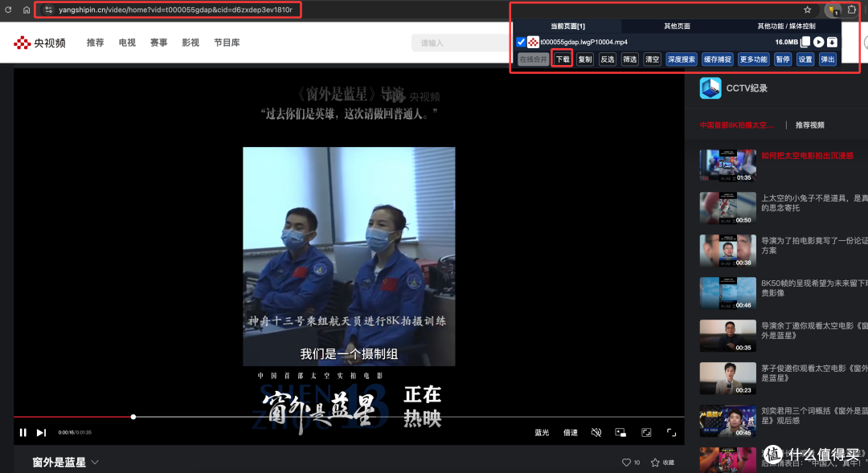Expand 窗外是蓝星 title chevron
This screenshot has height=473, width=868.
tap(95, 462)
